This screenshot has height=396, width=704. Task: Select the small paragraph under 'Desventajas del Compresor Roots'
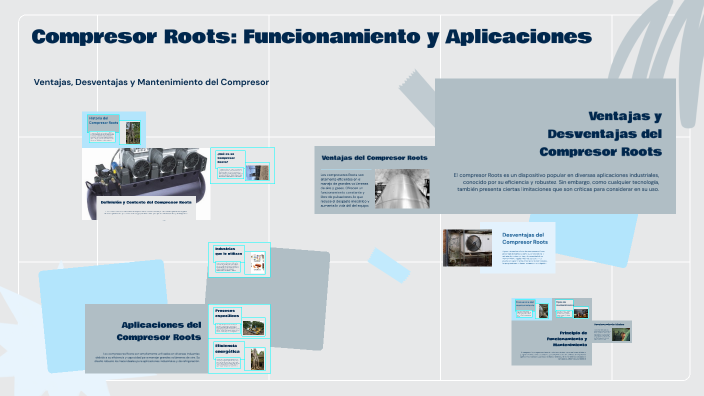(524, 257)
